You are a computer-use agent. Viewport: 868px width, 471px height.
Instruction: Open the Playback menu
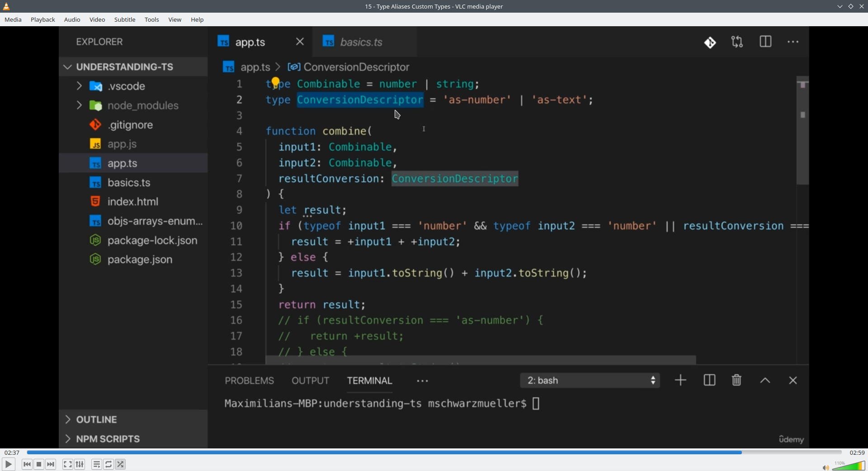[43, 20]
